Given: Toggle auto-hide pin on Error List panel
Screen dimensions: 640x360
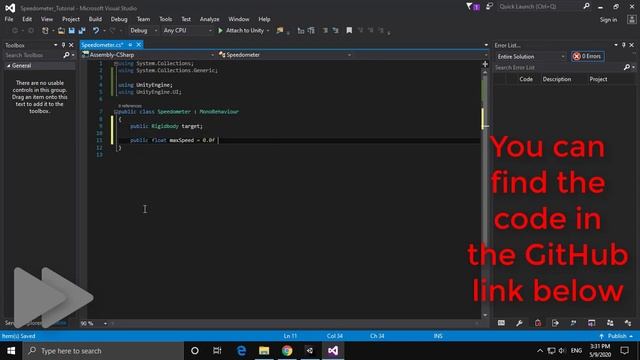Looking at the screenshot, I should tap(624, 45).
